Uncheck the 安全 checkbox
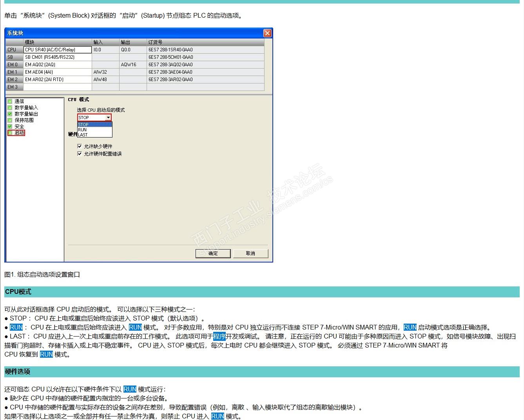 [x=10, y=127]
